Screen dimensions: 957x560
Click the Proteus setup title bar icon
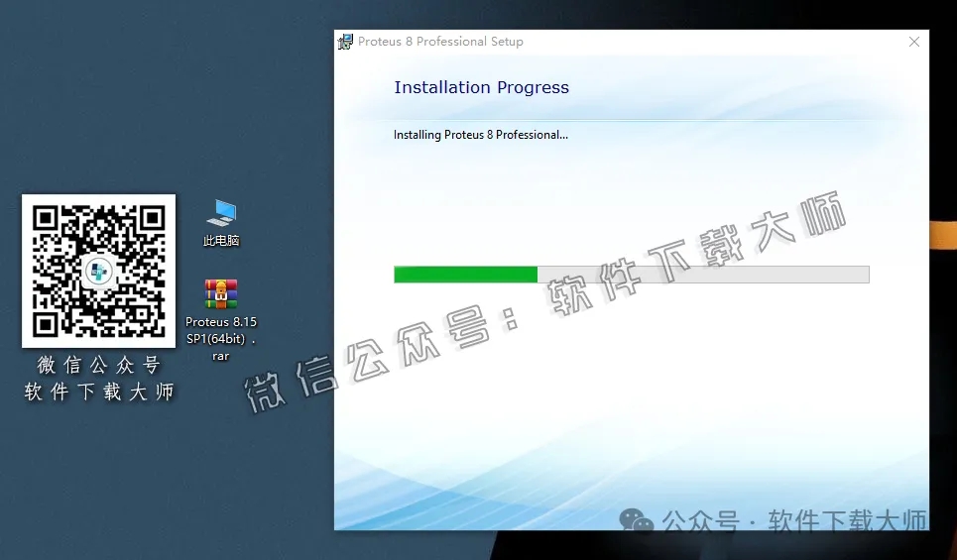point(345,42)
